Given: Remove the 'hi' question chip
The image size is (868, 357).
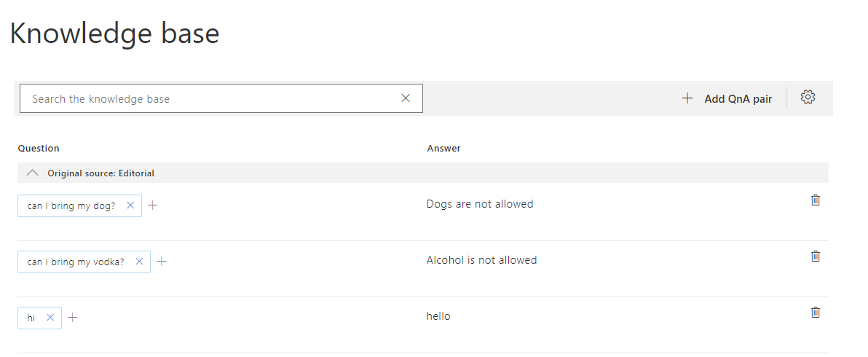Looking at the screenshot, I should click(50, 318).
